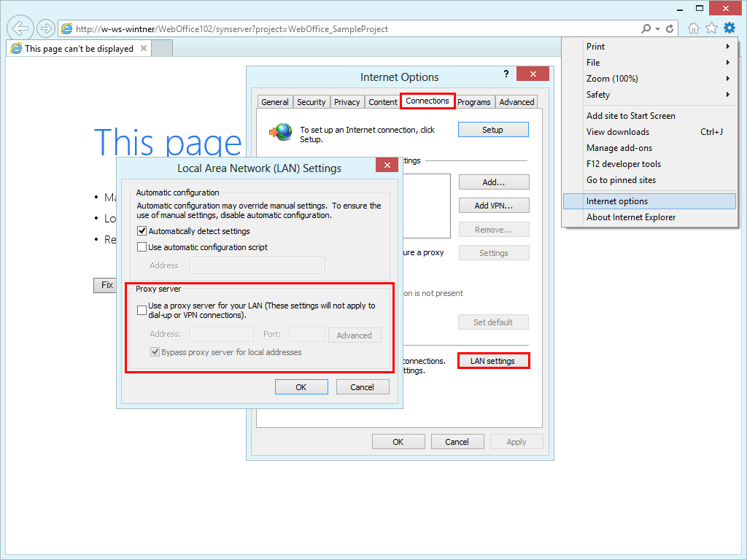Click the Internet Explorer icon on the tab
The height and width of the screenshot is (560, 747).
click(x=15, y=47)
